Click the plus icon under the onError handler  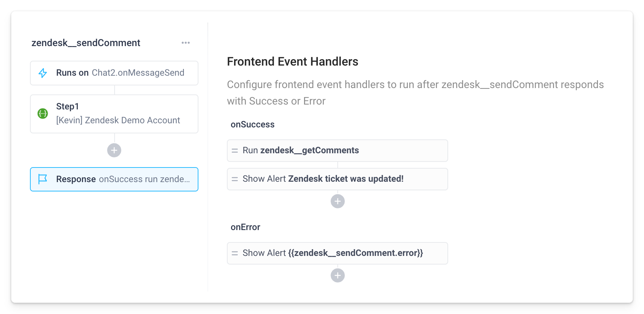click(x=337, y=275)
